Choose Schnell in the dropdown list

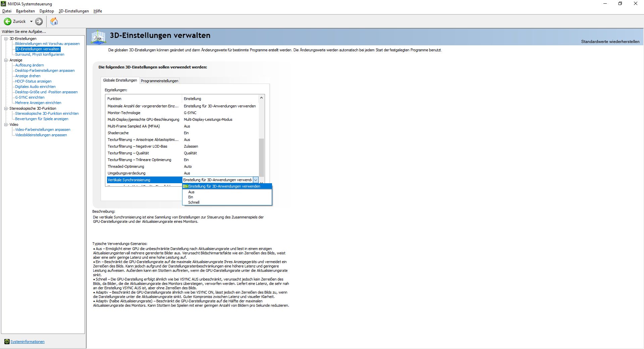click(227, 202)
